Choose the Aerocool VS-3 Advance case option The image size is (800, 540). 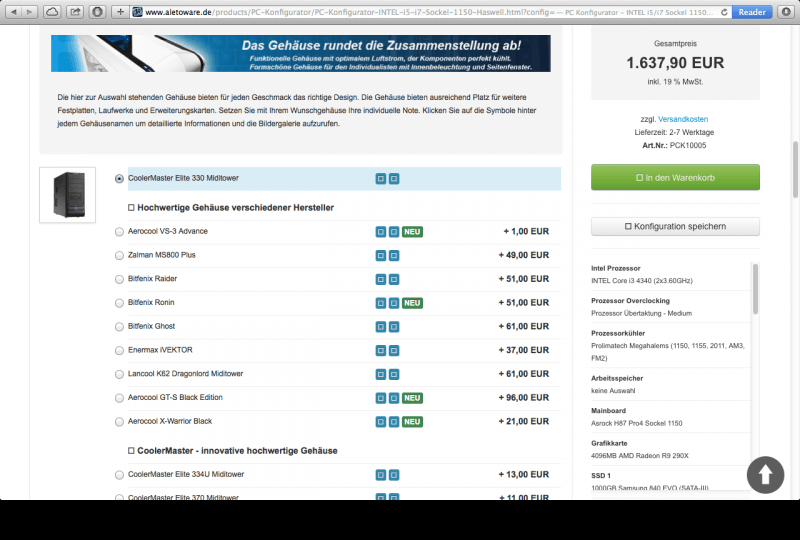pyautogui.click(x=119, y=232)
